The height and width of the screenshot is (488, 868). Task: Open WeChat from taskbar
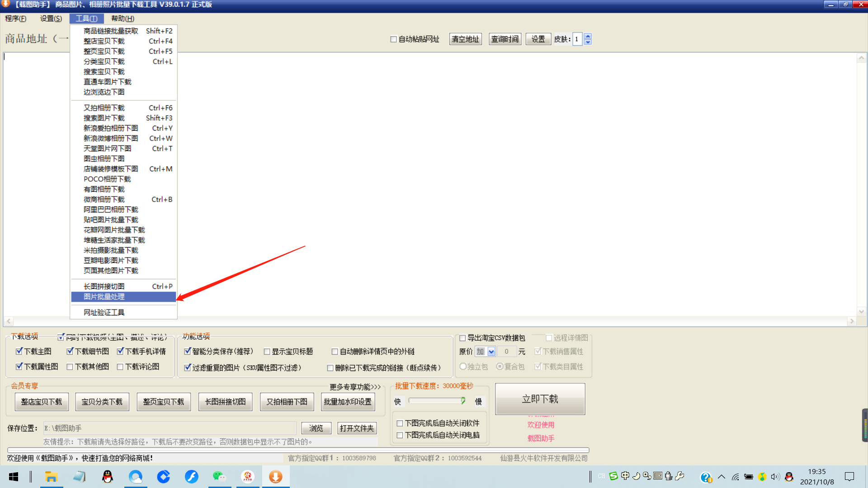tap(219, 477)
